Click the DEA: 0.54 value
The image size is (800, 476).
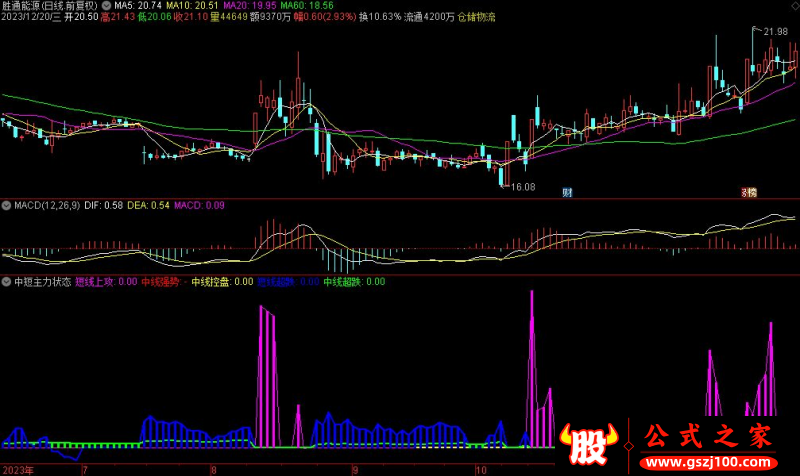click(x=148, y=206)
